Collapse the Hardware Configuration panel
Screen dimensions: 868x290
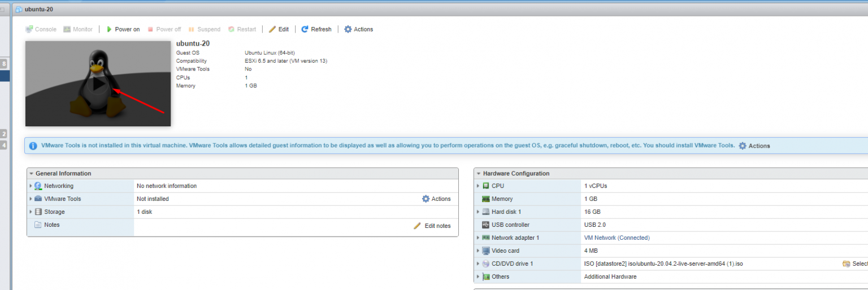click(x=479, y=174)
